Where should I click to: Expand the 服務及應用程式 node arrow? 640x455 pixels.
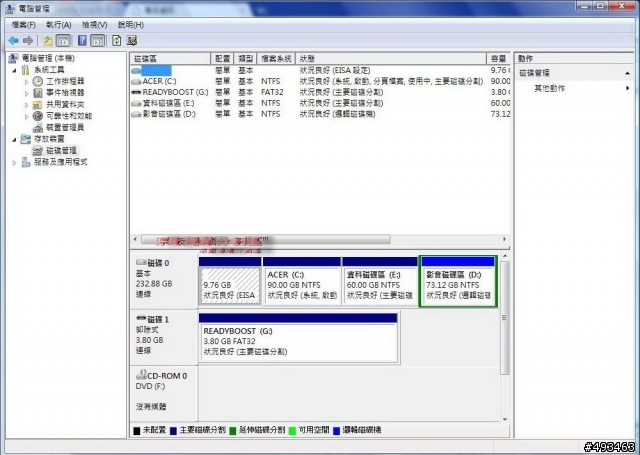click(14, 162)
